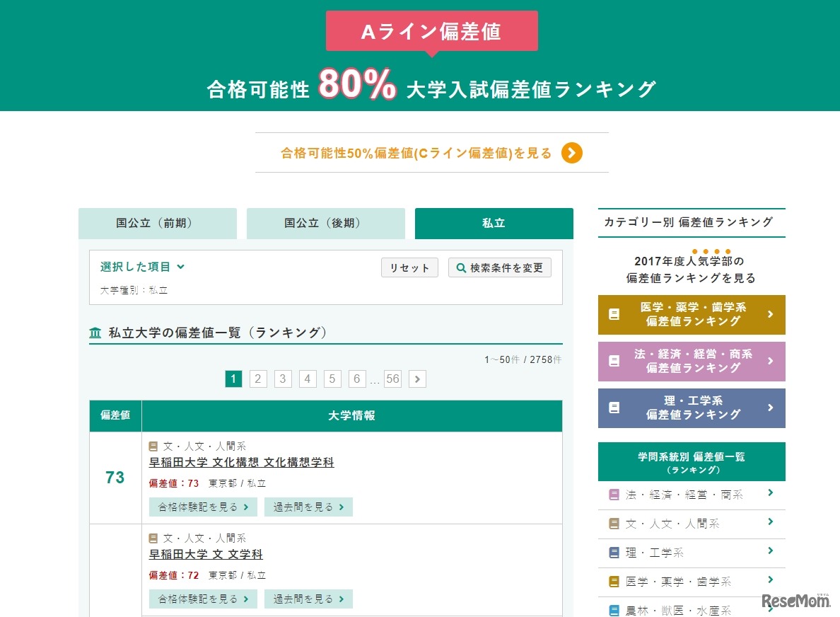Select the 私立 tab
840x617 pixels.
(494, 223)
